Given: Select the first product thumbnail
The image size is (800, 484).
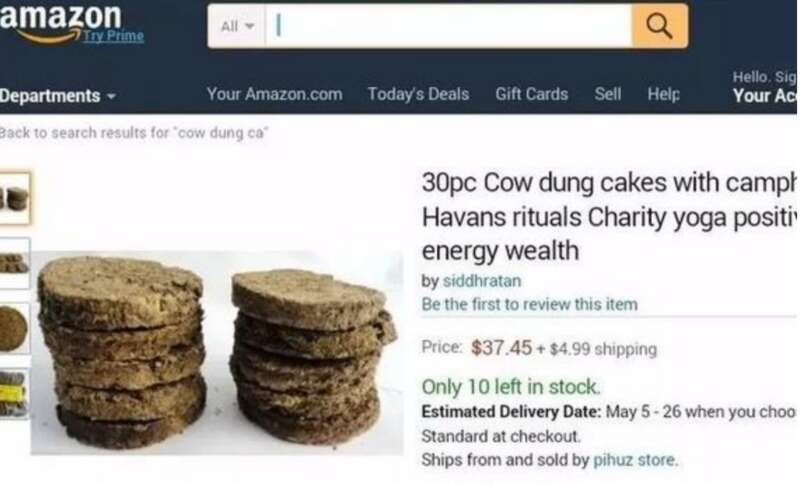Looking at the screenshot, I should pyautogui.click(x=15, y=198).
